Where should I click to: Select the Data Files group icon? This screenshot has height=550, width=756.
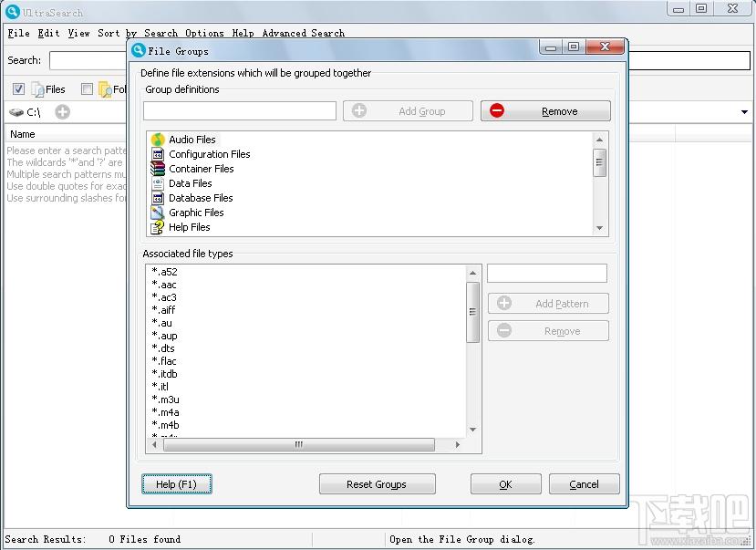(x=158, y=183)
